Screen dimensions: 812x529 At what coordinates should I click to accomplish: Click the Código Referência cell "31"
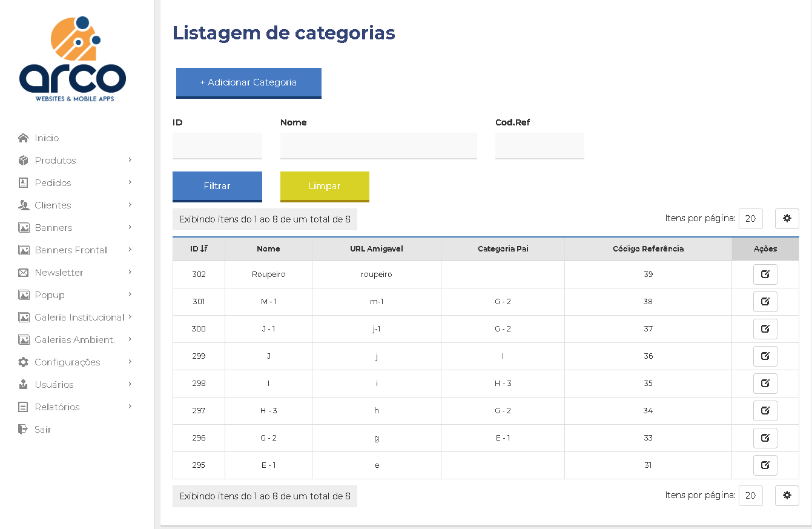coord(648,465)
